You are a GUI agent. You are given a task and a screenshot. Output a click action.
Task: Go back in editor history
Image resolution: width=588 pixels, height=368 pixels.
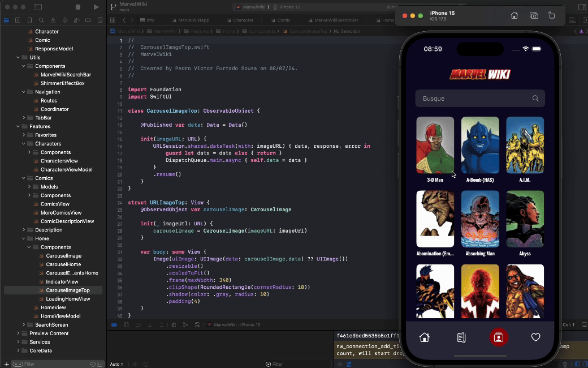coord(124,20)
